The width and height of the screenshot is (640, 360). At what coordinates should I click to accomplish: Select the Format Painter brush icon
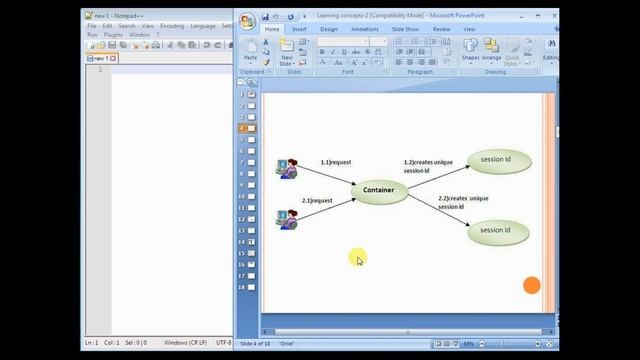[x=266, y=62]
